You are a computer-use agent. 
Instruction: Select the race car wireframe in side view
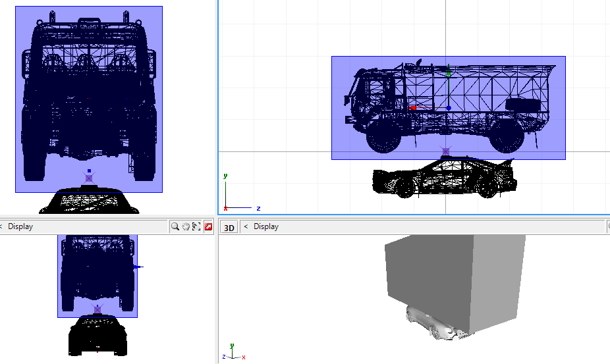tap(441, 179)
